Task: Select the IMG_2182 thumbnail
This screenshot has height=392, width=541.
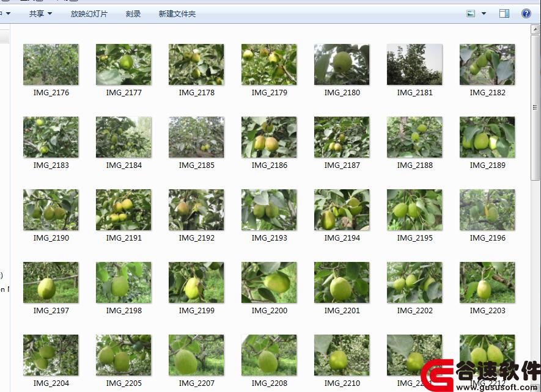Action: [488, 65]
